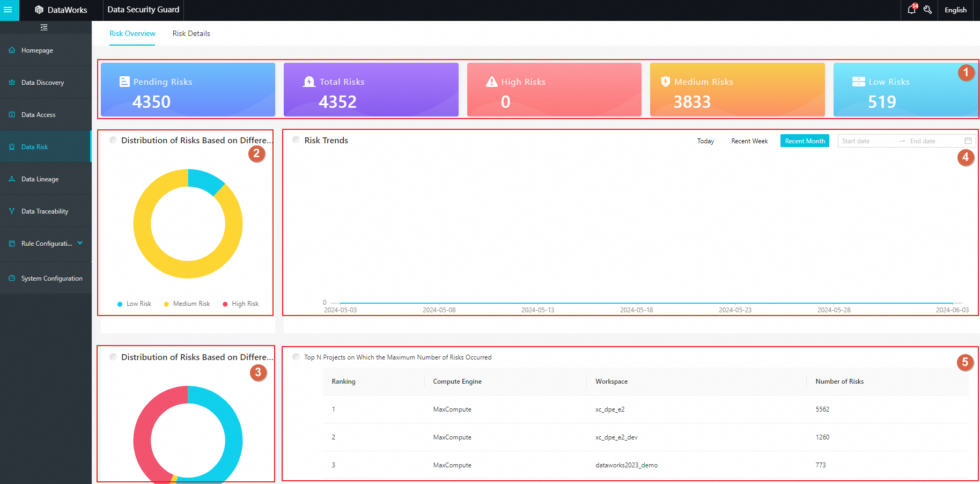Image resolution: width=980 pixels, height=484 pixels.
Task: Click the Data Traceability sidebar icon
Action: (12, 211)
